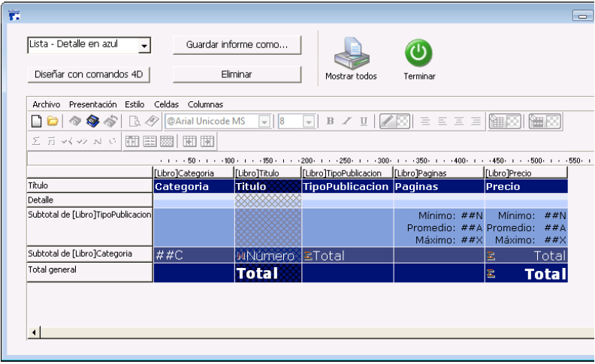Click the Mostrar todos printer icon

click(351, 54)
